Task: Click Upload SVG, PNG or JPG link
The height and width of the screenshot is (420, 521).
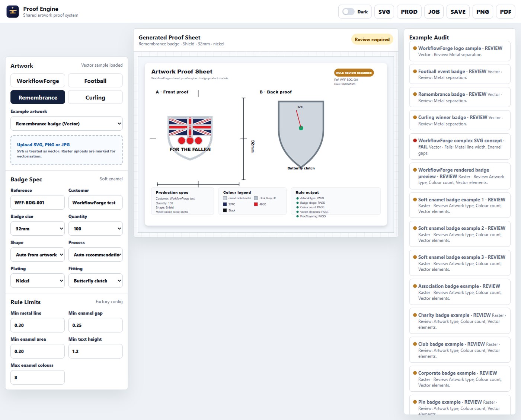Action: point(43,144)
